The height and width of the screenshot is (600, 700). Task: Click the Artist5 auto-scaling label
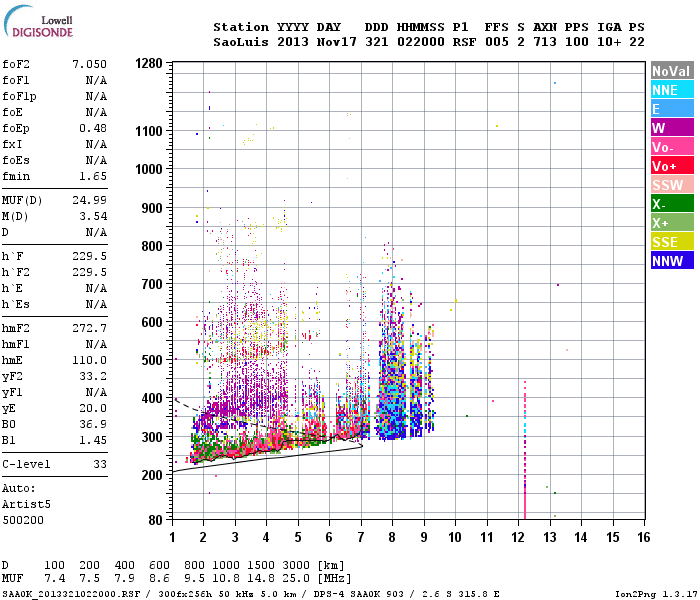click(x=26, y=504)
